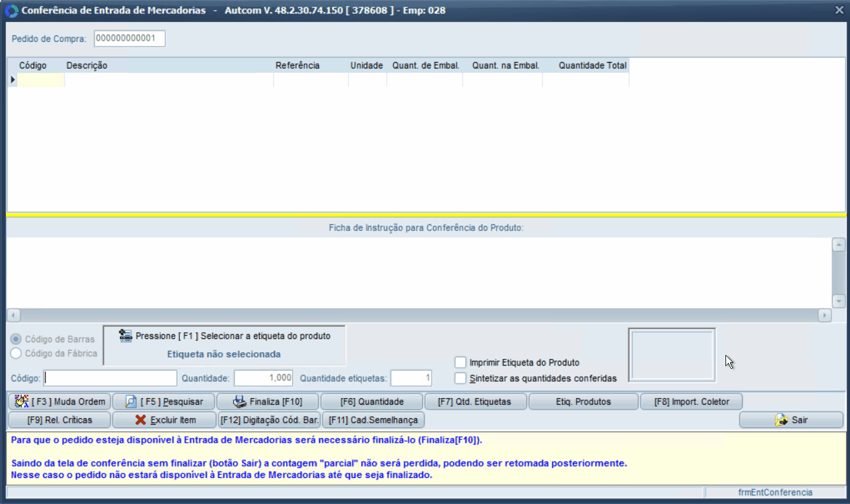Enable Imprimir Etiqueta do Produto checkbox

click(x=460, y=363)
